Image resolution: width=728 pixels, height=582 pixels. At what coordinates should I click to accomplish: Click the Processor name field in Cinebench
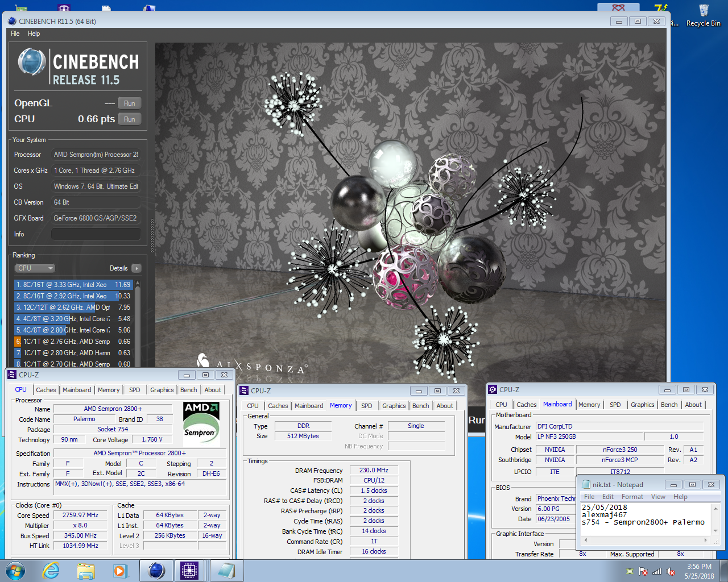96,155
